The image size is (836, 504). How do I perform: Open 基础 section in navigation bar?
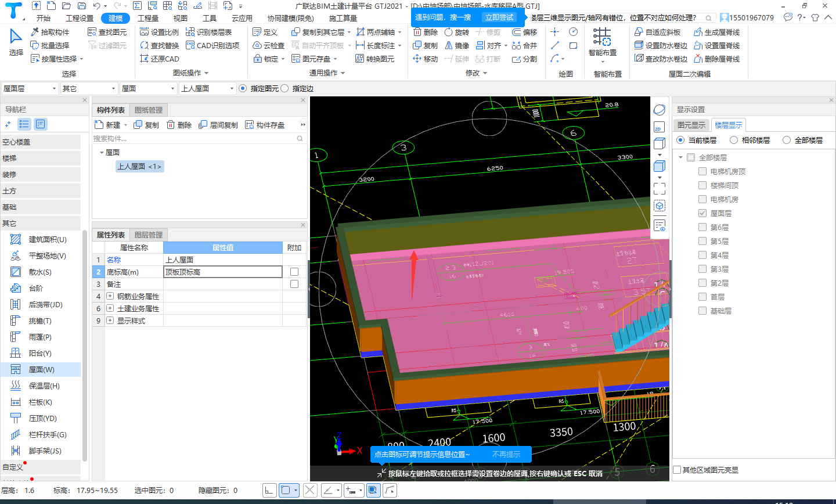[41, 207]
